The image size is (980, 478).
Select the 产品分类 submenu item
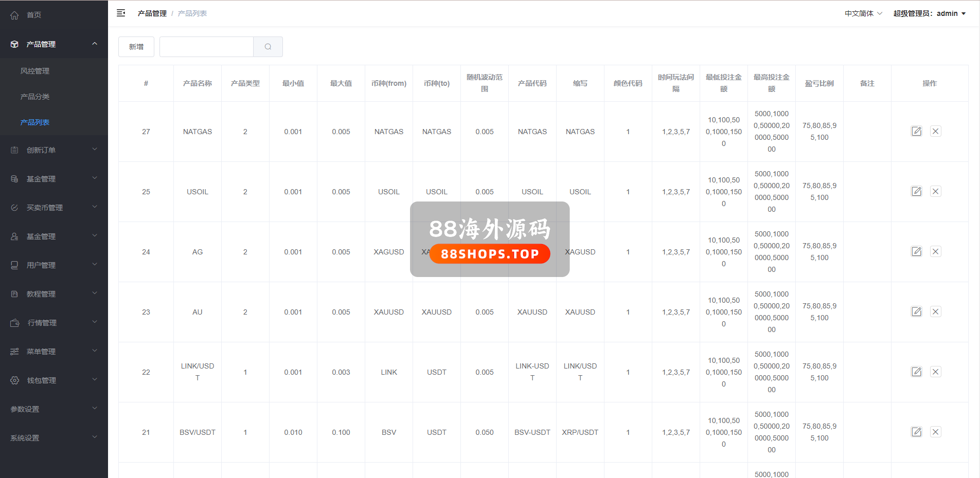point(35,97)
